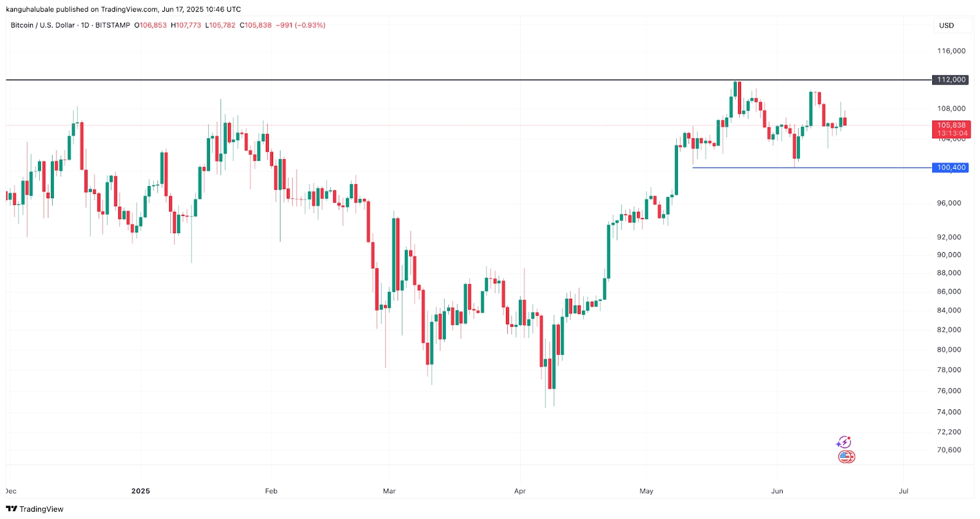Image resolution: width=980 pixels, height=519 pixels.
Task: Click the Jun label on the time axis
Action: coord(777,491)
